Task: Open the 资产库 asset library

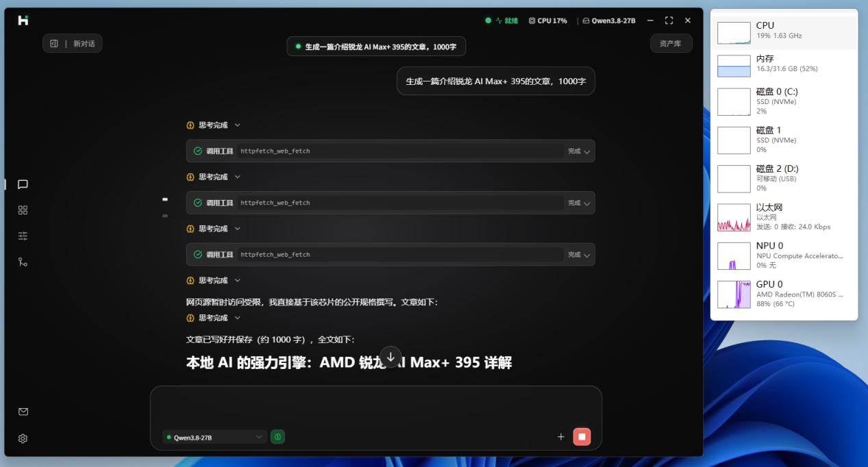Action: pyautogui.click(x=671, y=44)
